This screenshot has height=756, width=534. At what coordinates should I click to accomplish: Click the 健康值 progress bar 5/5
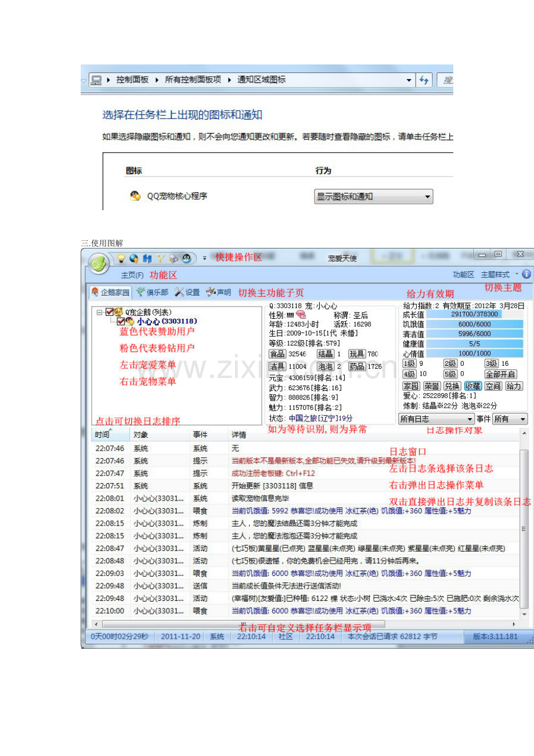coord(475,344)
